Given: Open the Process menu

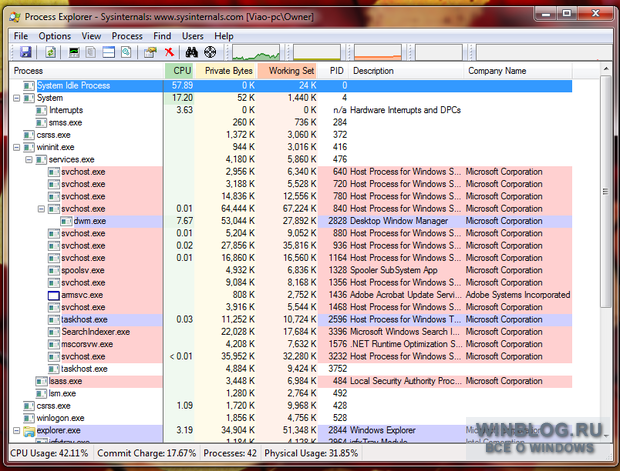Looking at the screenshot, I should 127,36.
